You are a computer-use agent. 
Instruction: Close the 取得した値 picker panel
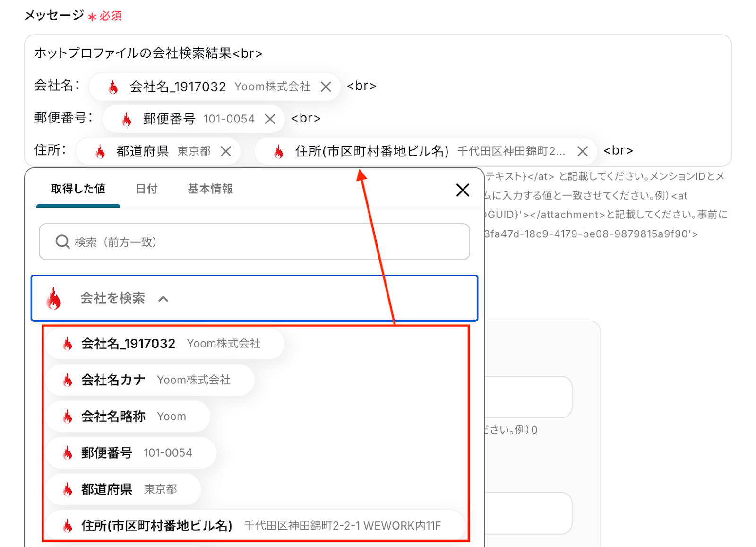click(463, 190)
